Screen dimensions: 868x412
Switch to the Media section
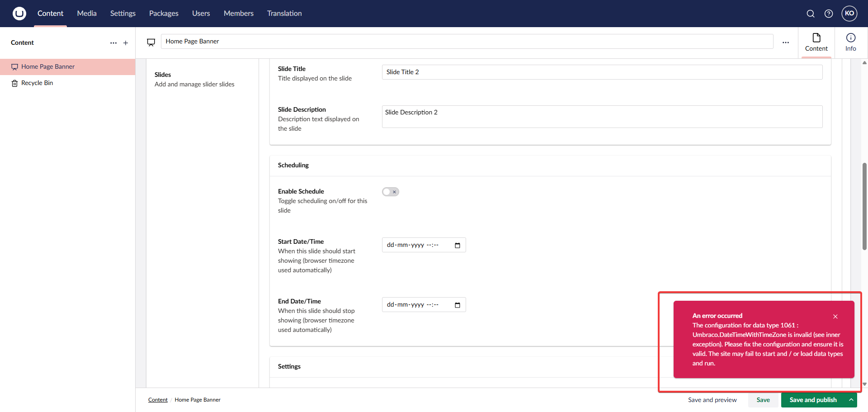(x=87, y=14)
